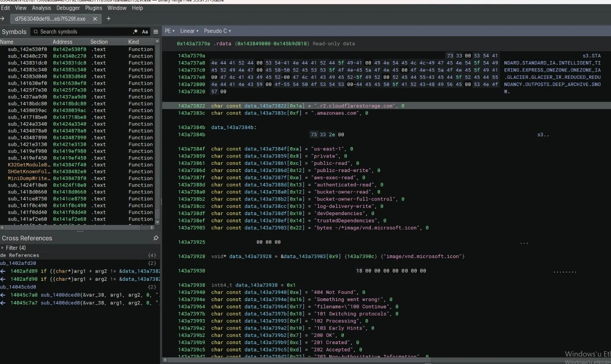The height and width of the screenshot is (364, 611).
Task: Click the ".r2.cloudflarestorage.com" string
Action: pos(355,106)
